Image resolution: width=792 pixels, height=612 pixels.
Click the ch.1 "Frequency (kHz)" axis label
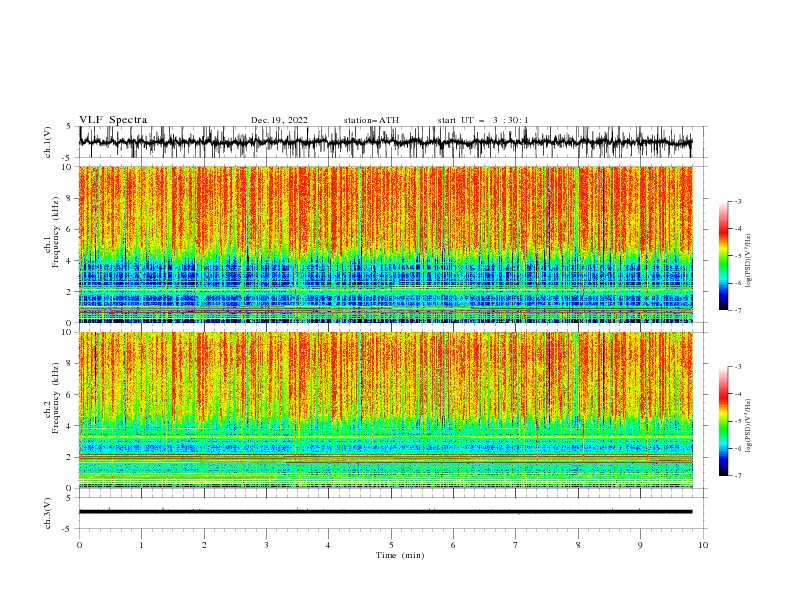(56, 232)
